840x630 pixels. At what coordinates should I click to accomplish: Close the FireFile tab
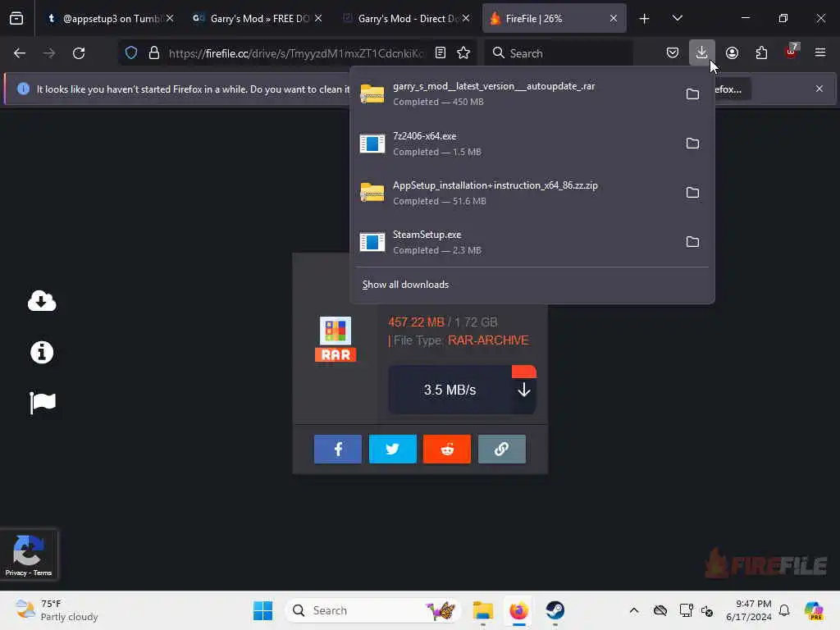pos(614,18)
